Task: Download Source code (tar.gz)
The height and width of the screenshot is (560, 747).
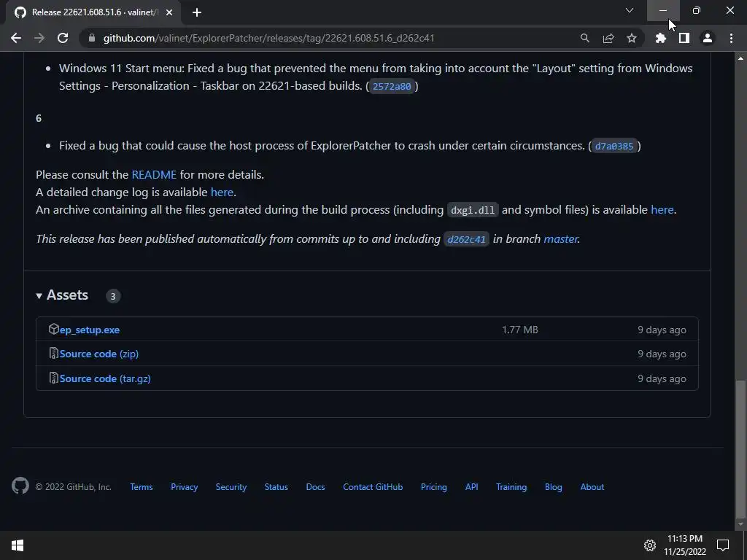Action: pyautogui.click(x=105, y=378)
